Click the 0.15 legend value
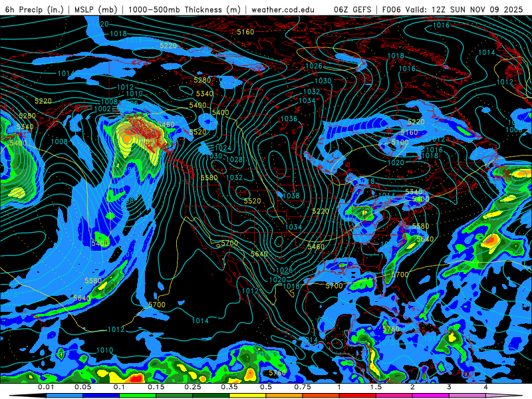Screen dimensions: 532x399 [156, 387]
